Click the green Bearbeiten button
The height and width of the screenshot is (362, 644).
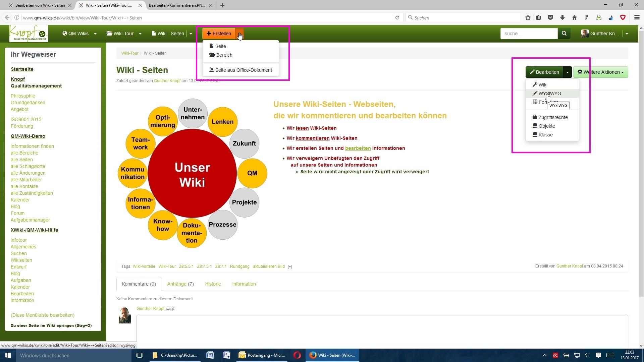point(544,72)
